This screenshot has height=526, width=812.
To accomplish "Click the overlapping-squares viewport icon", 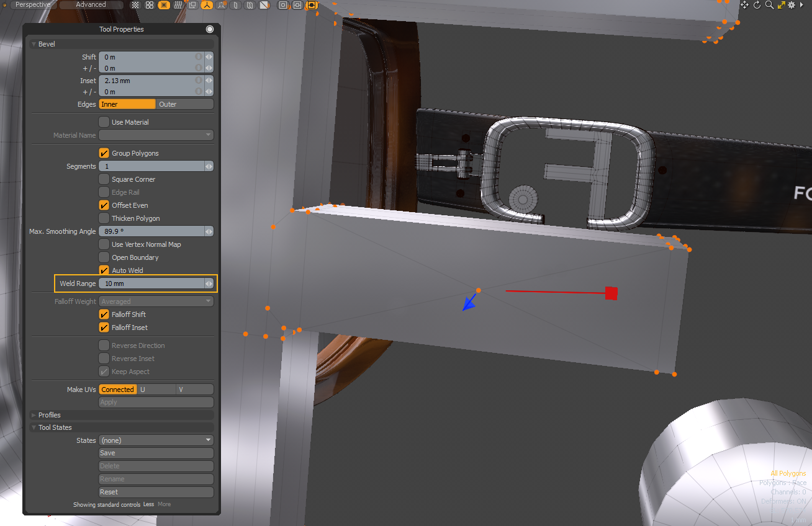I will (192, 5).
